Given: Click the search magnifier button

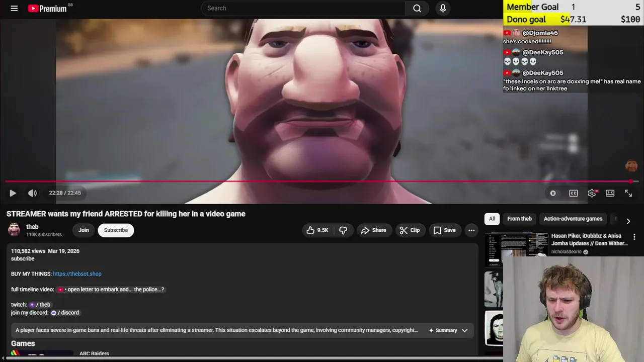Looking at the screenshot, I should (417, 8).
